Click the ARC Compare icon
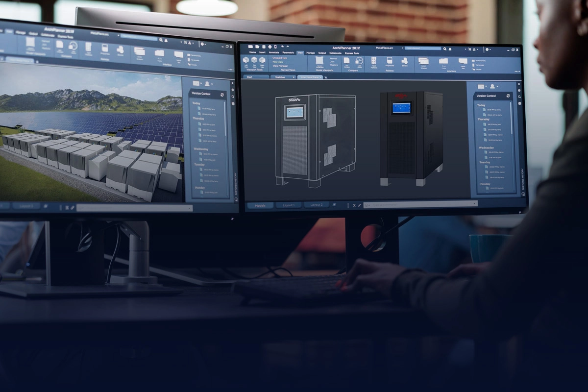588x392 pixels. point(346,61)
